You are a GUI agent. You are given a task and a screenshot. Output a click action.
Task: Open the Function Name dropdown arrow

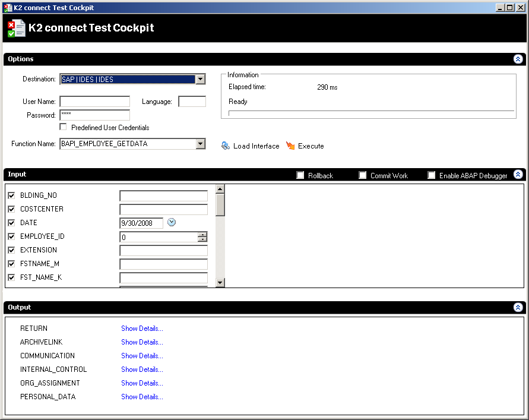pos(201,144)
